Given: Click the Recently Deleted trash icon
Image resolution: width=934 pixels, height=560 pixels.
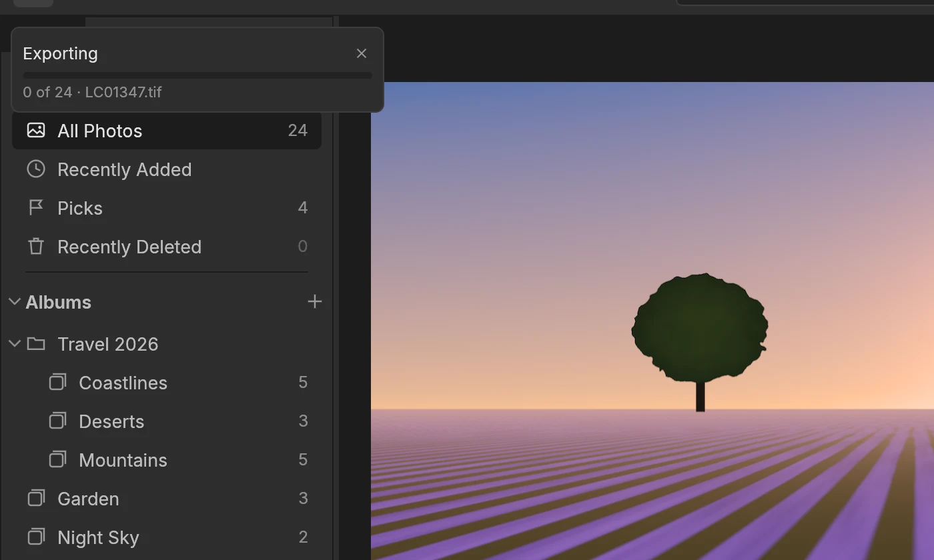Looking at the screenshot, I should [x=36, y=246].
